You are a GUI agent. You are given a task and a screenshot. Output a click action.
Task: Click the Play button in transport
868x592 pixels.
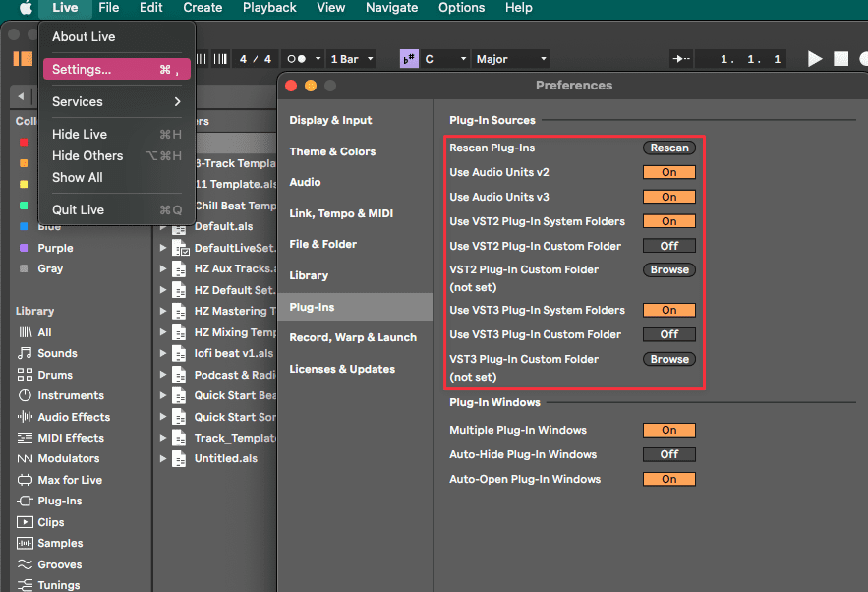point(814,59)
